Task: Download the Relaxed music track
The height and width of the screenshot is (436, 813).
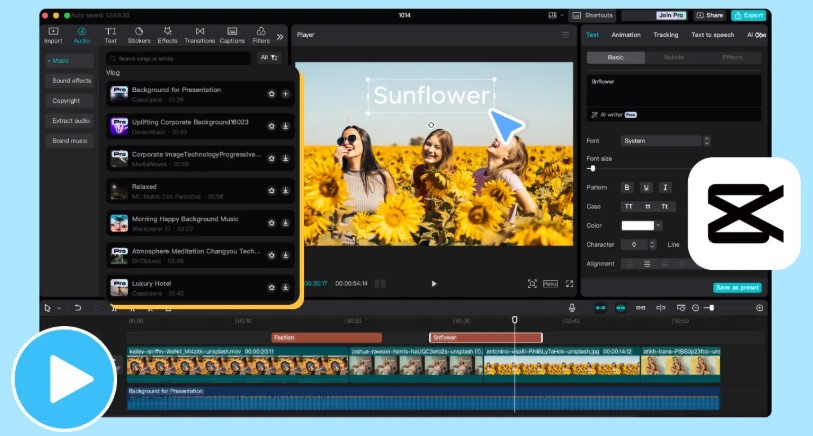Action: 285,190
